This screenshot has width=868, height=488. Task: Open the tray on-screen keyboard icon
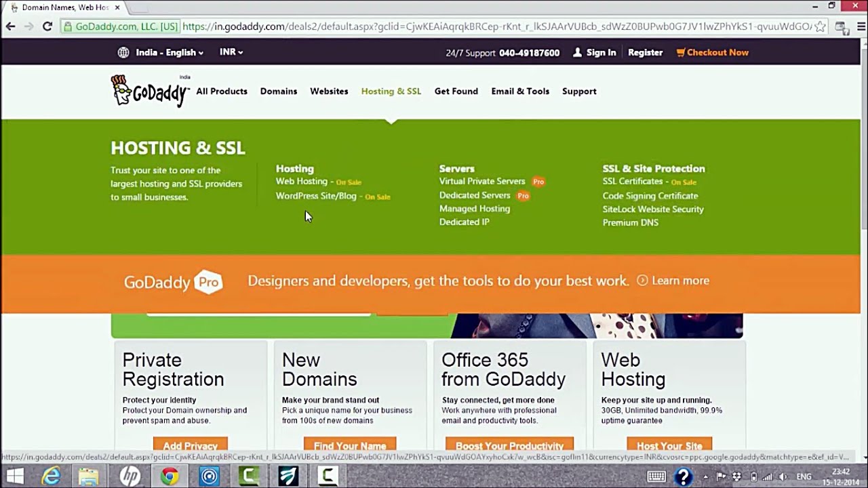(x=656, y=476)
